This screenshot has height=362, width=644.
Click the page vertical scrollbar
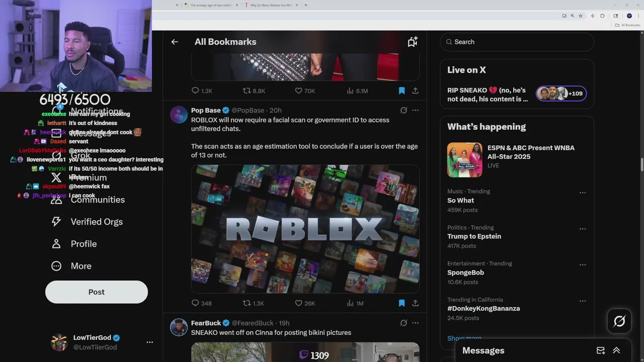click(641, 166)
